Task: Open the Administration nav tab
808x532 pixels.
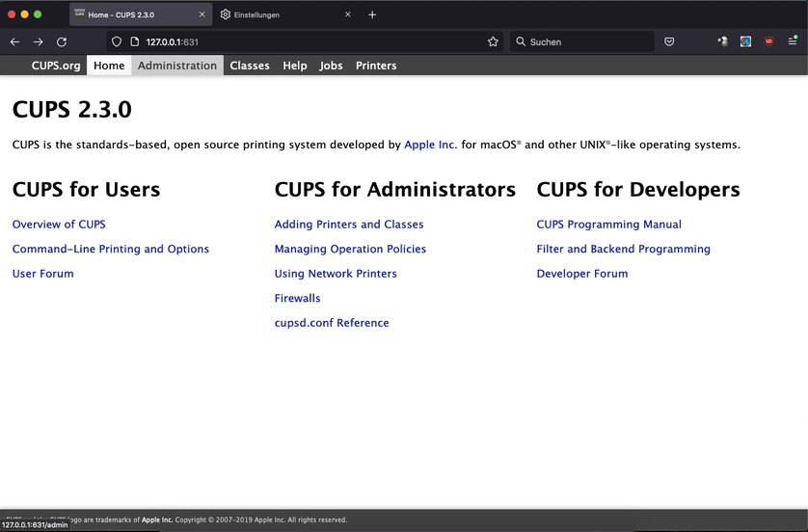Action: [x=177, y=66]
